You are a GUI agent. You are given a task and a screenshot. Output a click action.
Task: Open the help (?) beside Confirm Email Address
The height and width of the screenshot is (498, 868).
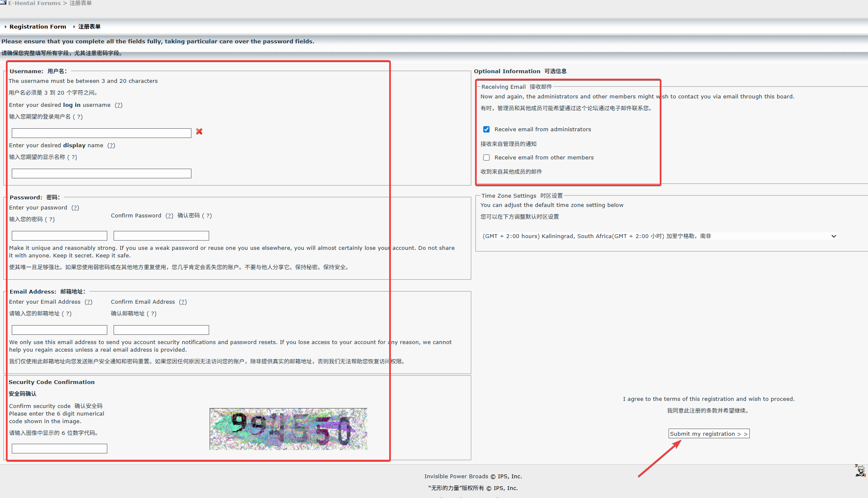tap(183, 302)
